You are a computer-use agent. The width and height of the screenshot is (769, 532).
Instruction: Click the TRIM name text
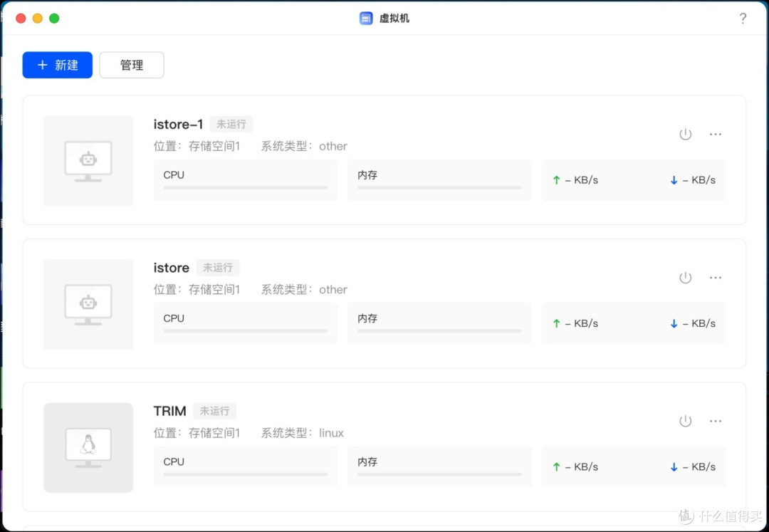(x=169, y=411)
